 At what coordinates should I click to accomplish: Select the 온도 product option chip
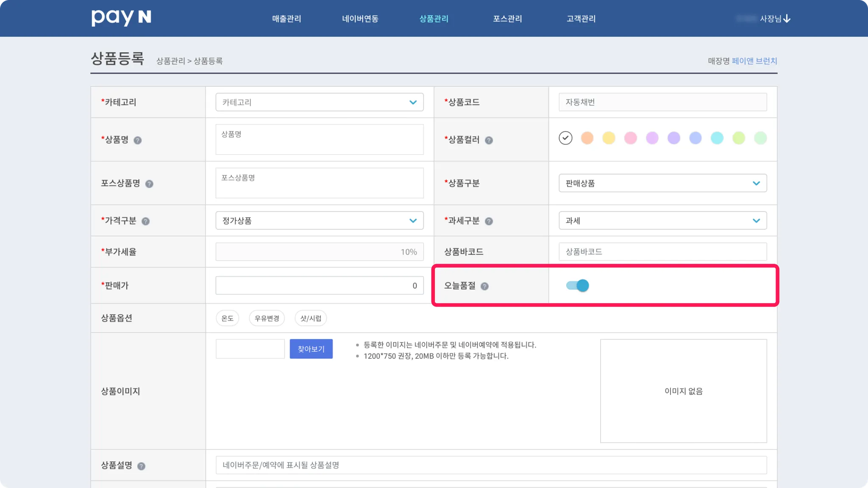point(227,318)
